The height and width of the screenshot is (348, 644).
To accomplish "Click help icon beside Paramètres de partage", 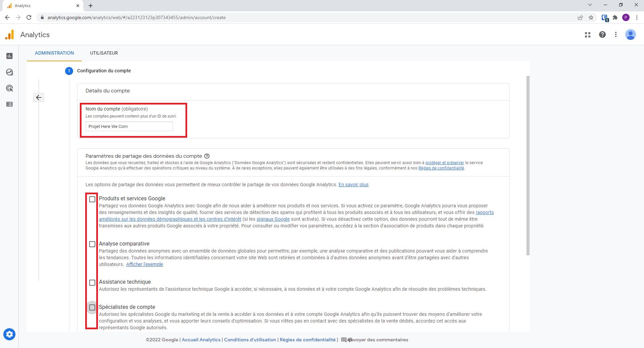I will click(x=207, y=156).
